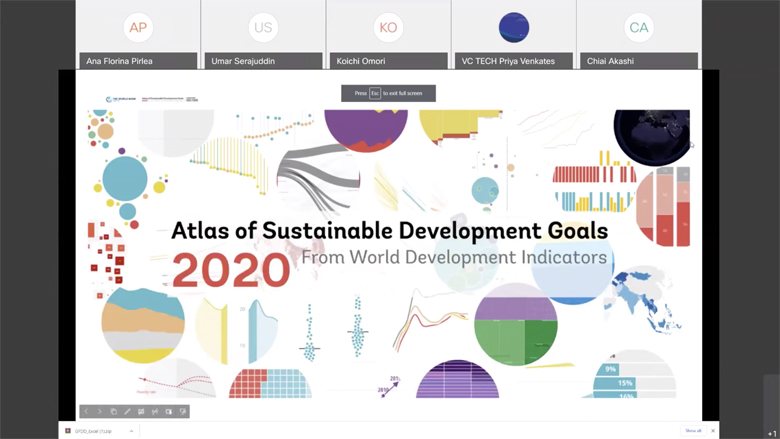Select the pen tool in slideshow toolbar

tap(127, 412)
